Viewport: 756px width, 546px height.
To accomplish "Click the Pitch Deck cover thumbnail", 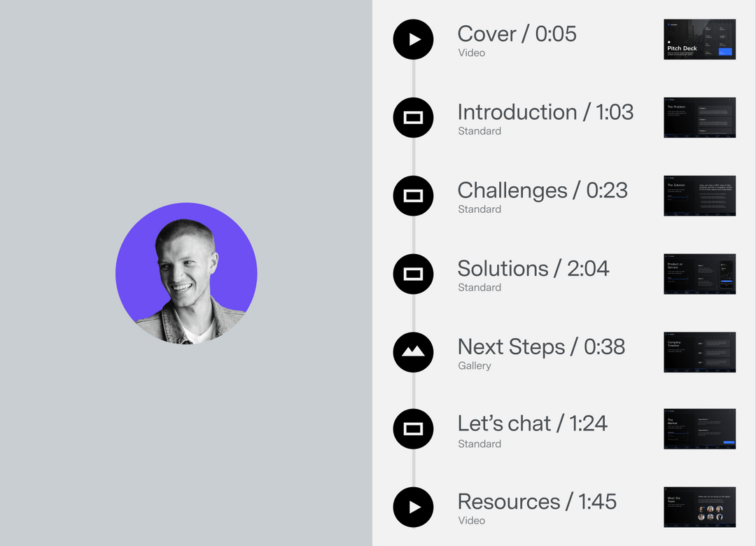I will [699, 39].
